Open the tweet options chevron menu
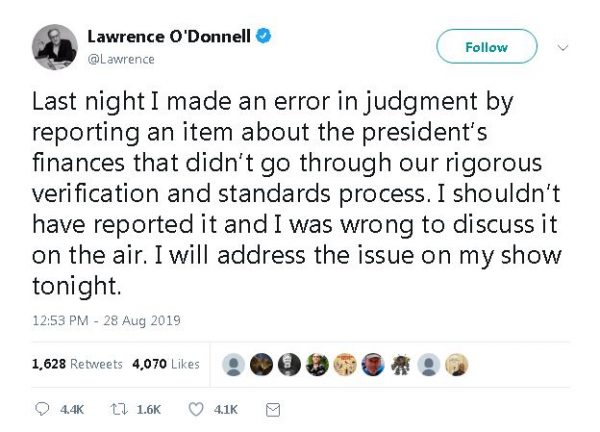This screenshot has width=600, height=432. (x=562, y=48)
